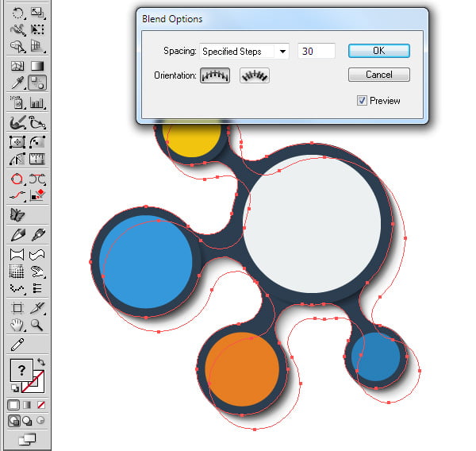This screenshot has width=476, height=451.
Task: Select the Hand tool
Action: pos(17,325)
